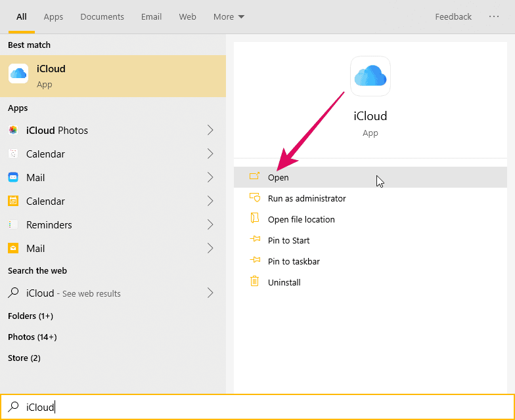Show Store (2) results
The height and width of the screenshot is (420, 515).
tap(24, 358)
